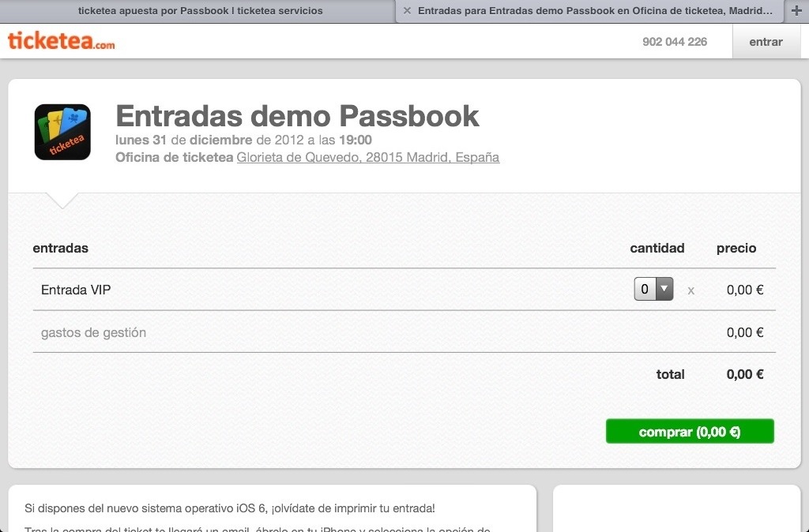Click the iOS 6 information paragraph

[230, 508]
